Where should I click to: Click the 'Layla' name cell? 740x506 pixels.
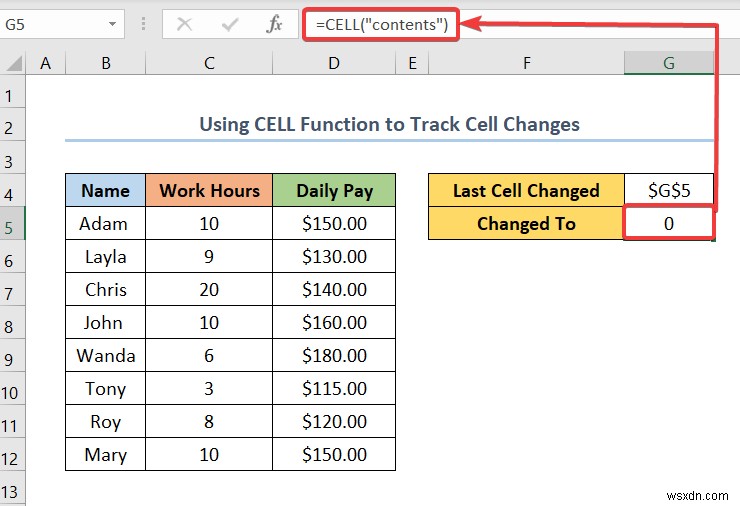pos(106,256)
